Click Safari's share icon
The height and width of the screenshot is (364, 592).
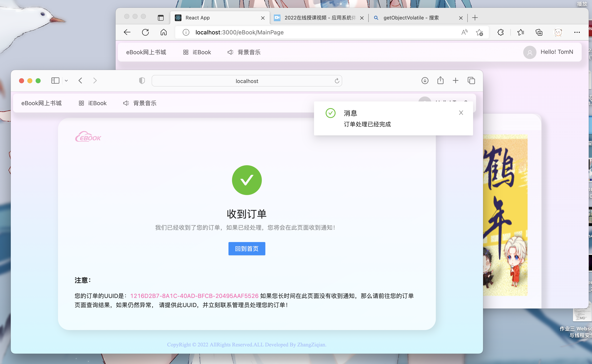(x=440, y=80)
